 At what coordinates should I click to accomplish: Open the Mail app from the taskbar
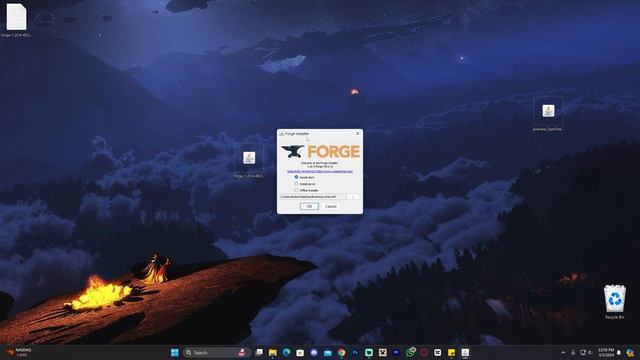[328, 352]
